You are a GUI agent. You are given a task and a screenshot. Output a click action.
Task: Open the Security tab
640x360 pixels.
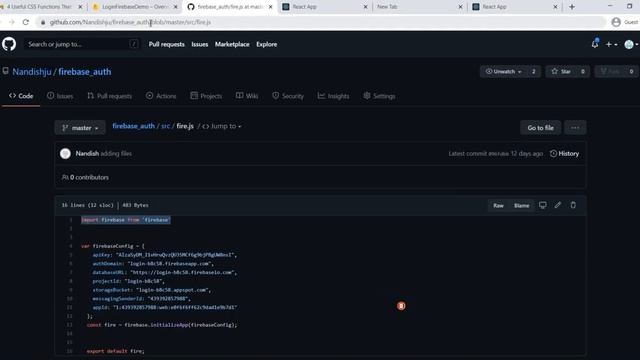[288, 96]
